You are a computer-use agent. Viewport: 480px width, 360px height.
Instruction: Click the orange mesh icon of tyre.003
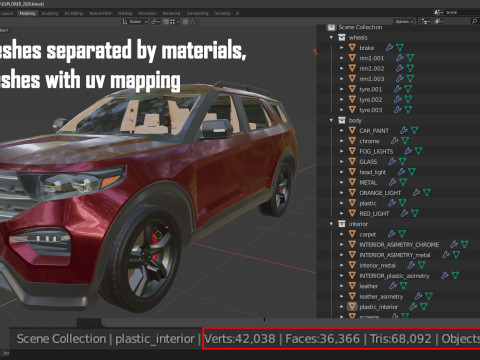[x=352, y=110]
